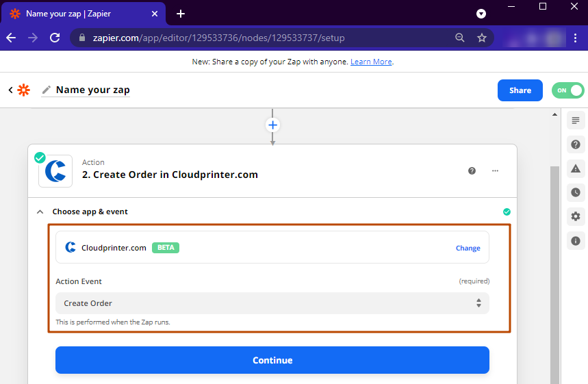This screenshot has width=588, height=384.
Task: Open the Action Event Create Order dropdown
Action: 272,303
